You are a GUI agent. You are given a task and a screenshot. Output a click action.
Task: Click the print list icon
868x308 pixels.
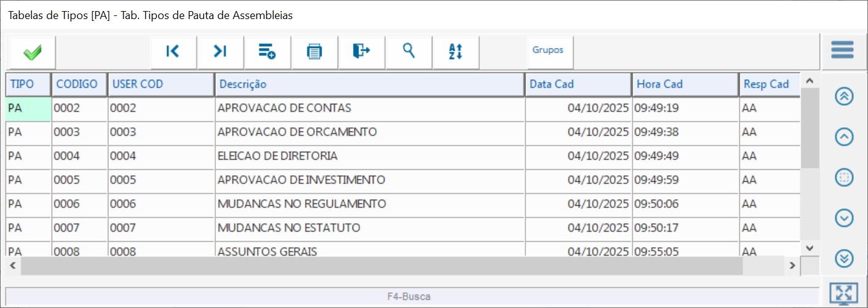(x=314, y=52)
